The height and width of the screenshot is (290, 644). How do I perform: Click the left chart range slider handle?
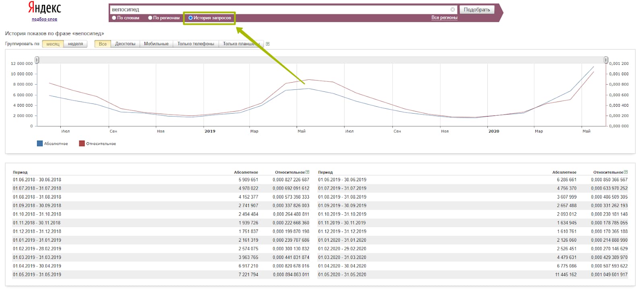(x=37, y=60)
